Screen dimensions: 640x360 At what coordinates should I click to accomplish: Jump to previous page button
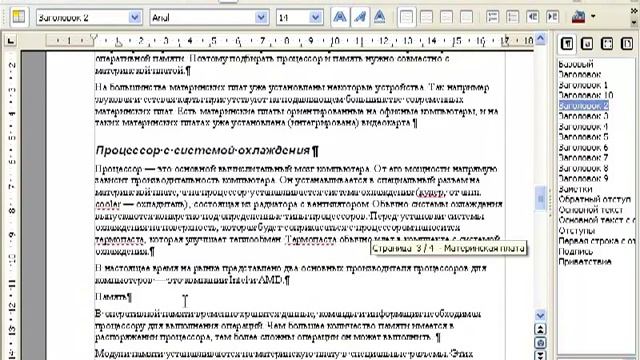pyautogui.click(x=540, y=329)
